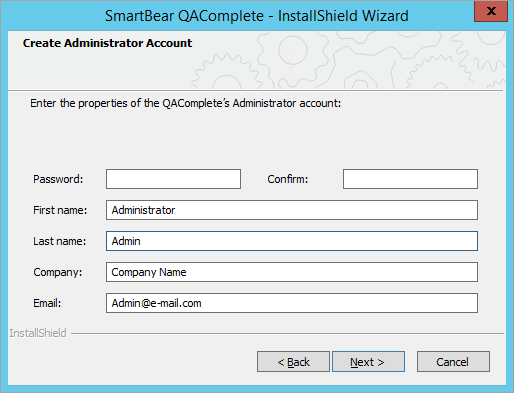Click the Password input field
Screen dimensions: 514x393
(x=173, y=179)
